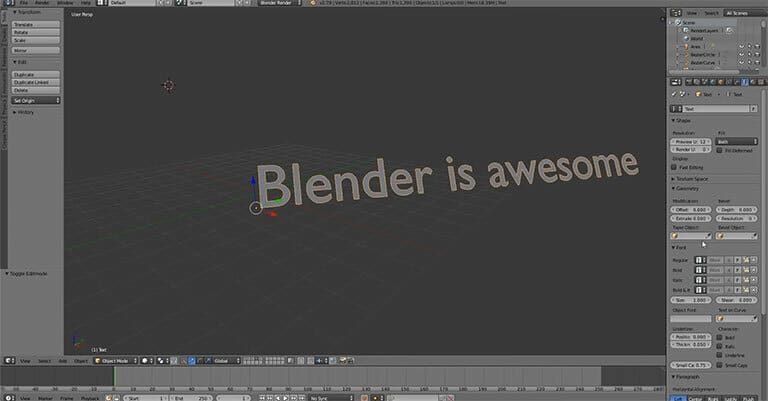768x401 pixels.
Task: Click the text datablock name field
Action: point(716,109)
